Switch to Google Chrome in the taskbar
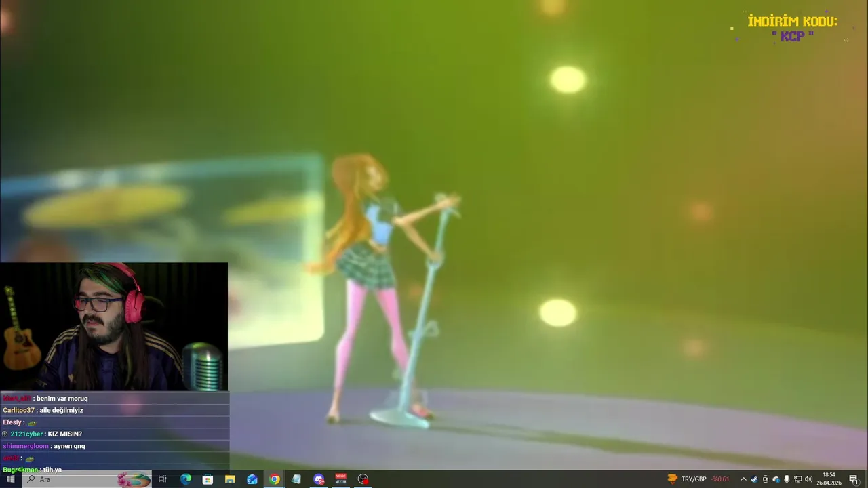The width and height of the screenshot is (868, 488). (275, 479)
